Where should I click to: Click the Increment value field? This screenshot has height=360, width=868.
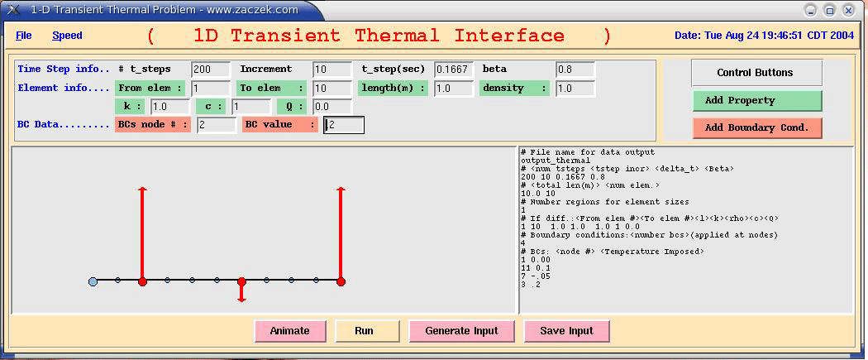click(332, 70)
